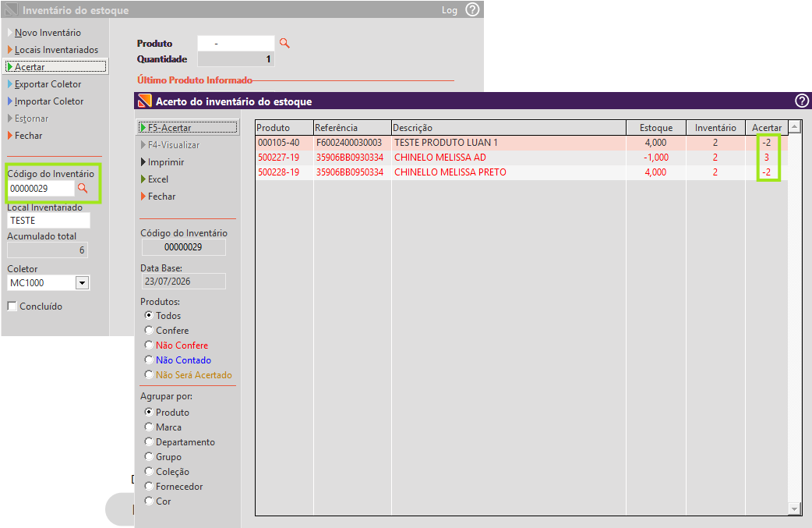Select the Todos products radio button
This screenshot has width=812, height=528.
149,315
